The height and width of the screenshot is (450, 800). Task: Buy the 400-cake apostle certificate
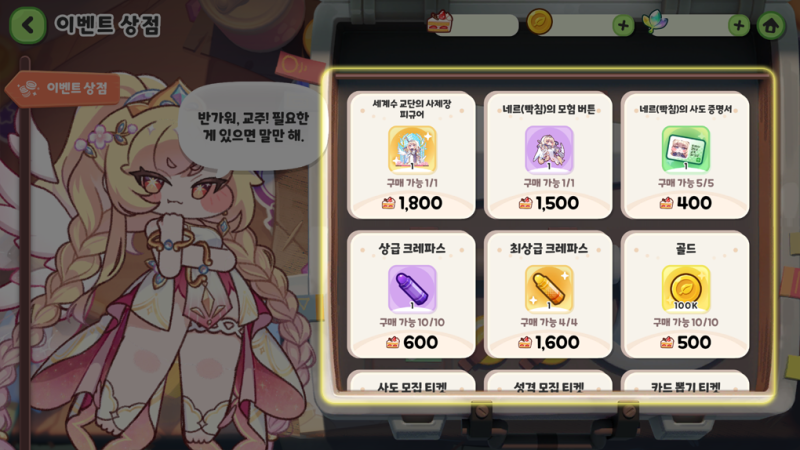685,203
